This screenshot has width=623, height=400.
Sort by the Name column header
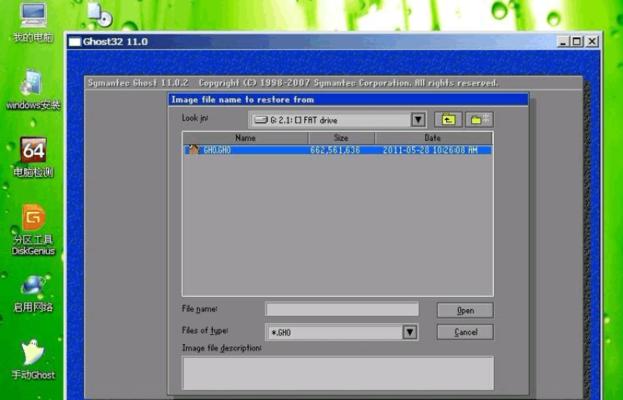coord(245,138)
